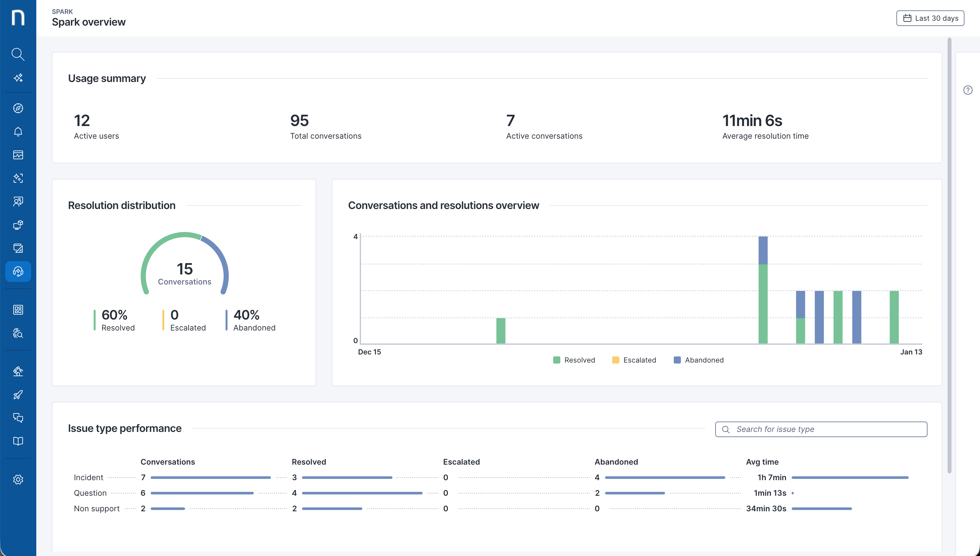Click the Search for issue type field
The image size is (980, 556).
tap(821, 429)
